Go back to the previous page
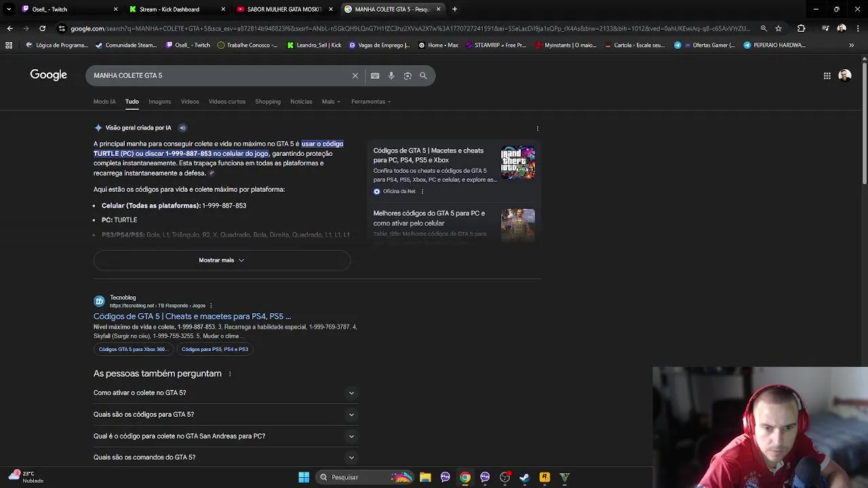This screenshot has height=488, width=868. click(9, 28)
